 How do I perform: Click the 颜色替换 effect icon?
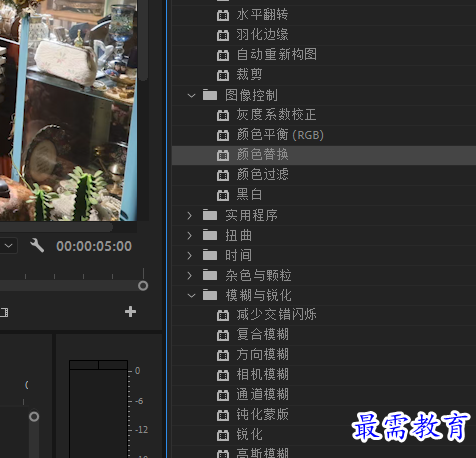point(223,155)
